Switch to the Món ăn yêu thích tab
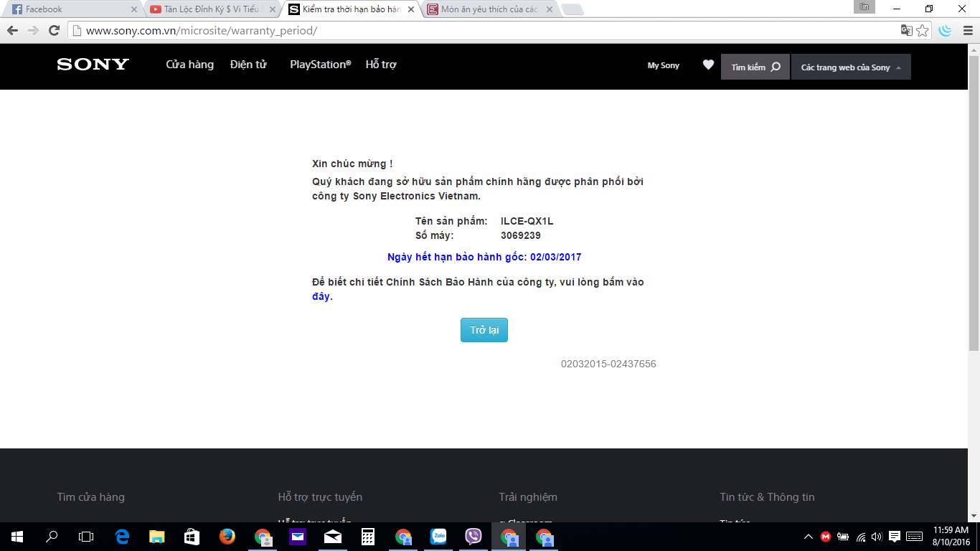This screenshot has width=980, height=551. [x=491, y=9]
